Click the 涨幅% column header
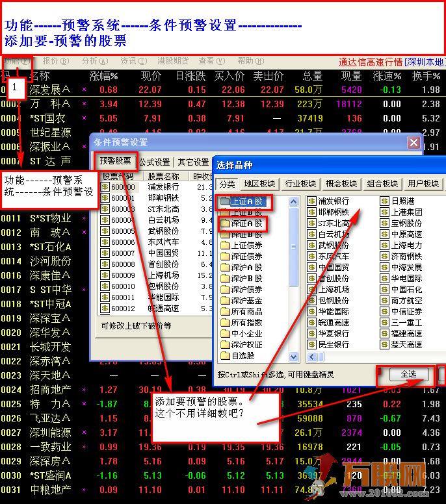Viewport: 446px width, 504px height. 103,76
